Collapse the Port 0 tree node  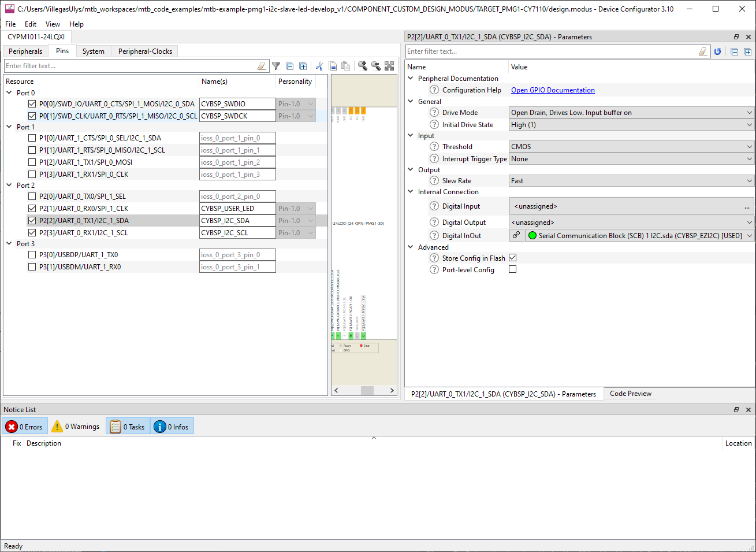coord(9,92)
